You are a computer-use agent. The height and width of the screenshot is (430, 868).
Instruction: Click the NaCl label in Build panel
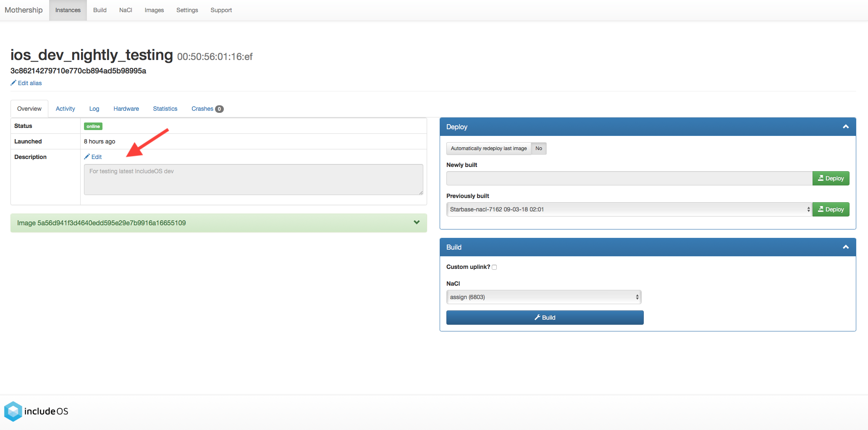453,284
